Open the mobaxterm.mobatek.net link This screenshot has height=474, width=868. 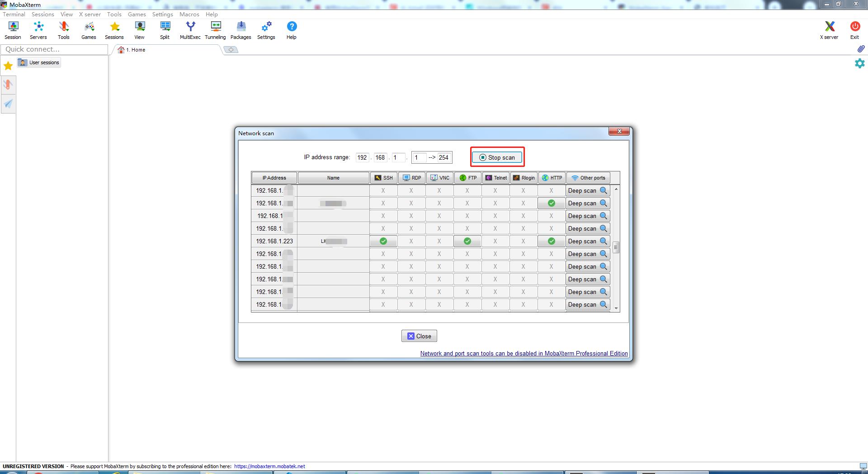point(269,466)
